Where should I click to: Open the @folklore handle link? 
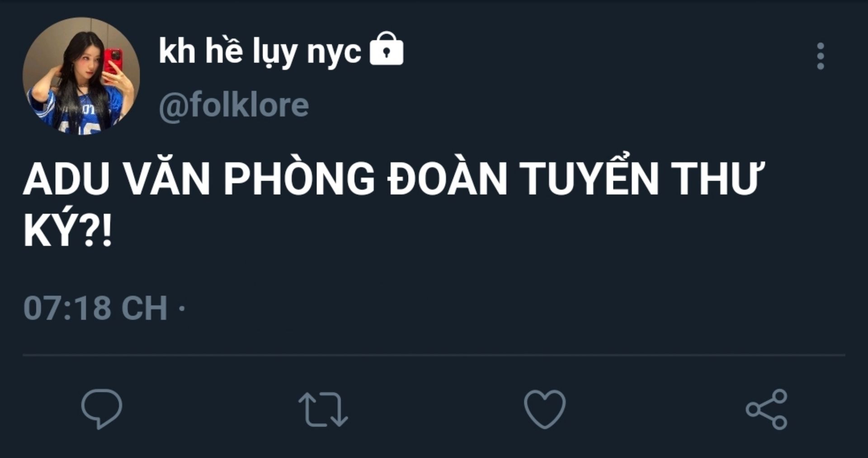[x=234, y=105]
